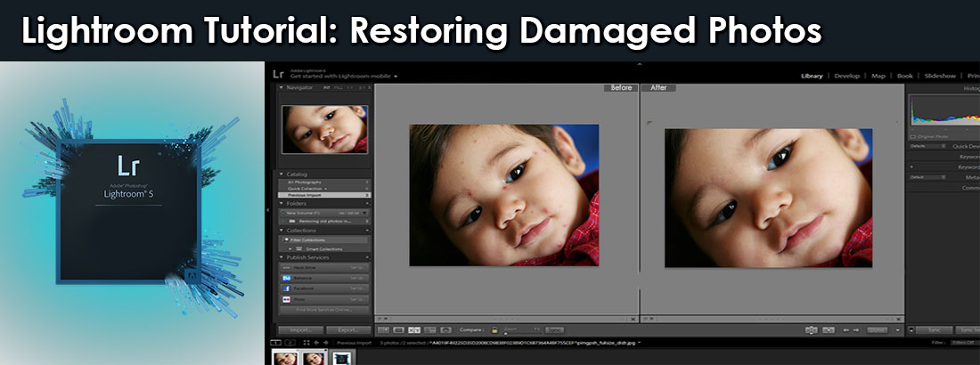
Task: Click Find More Services Online
Action: click(x=323, y=310)
